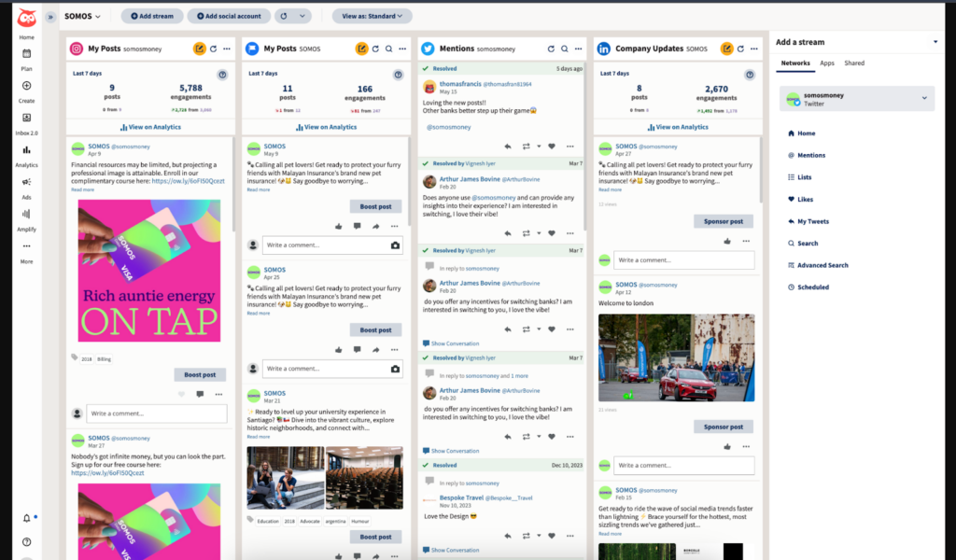Refresh the Instagram My Posts stream
956x560 pixels.
point(214,49)
